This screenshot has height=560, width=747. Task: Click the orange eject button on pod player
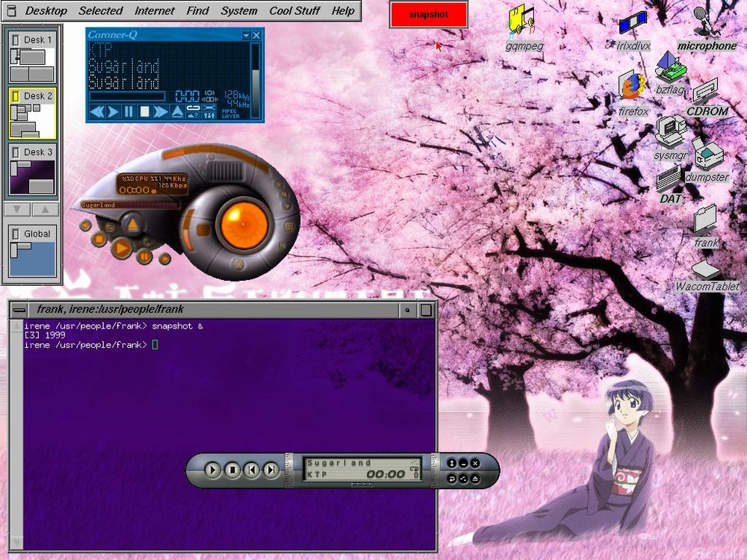click(x=133, y=225)
